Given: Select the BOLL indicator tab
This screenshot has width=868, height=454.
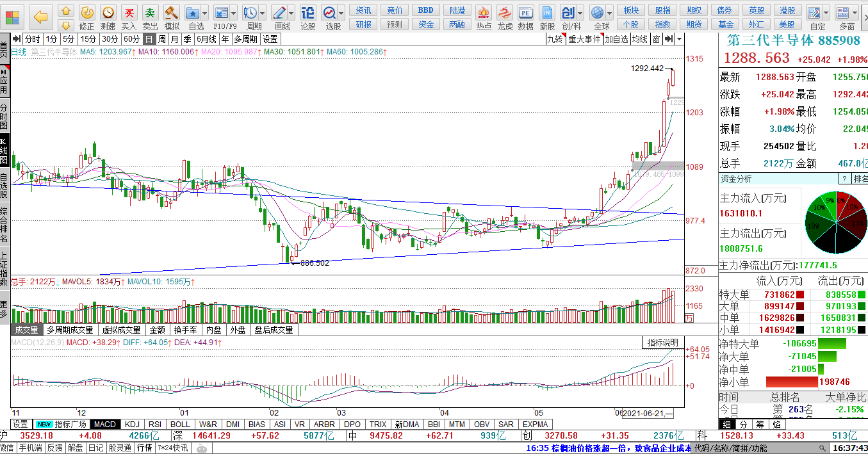Looking at the screenshot, I should [x=180, y=424].
